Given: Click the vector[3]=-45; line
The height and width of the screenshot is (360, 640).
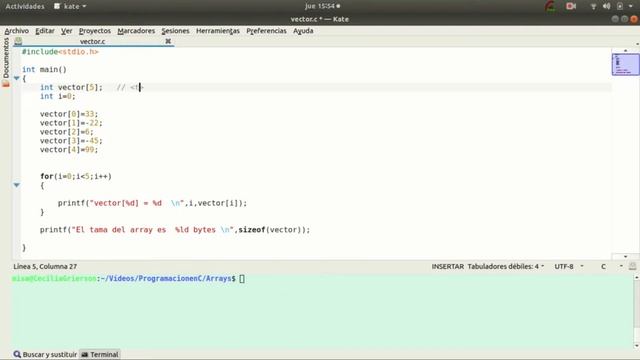Looking at the screenshot, I should click(71, 141).
